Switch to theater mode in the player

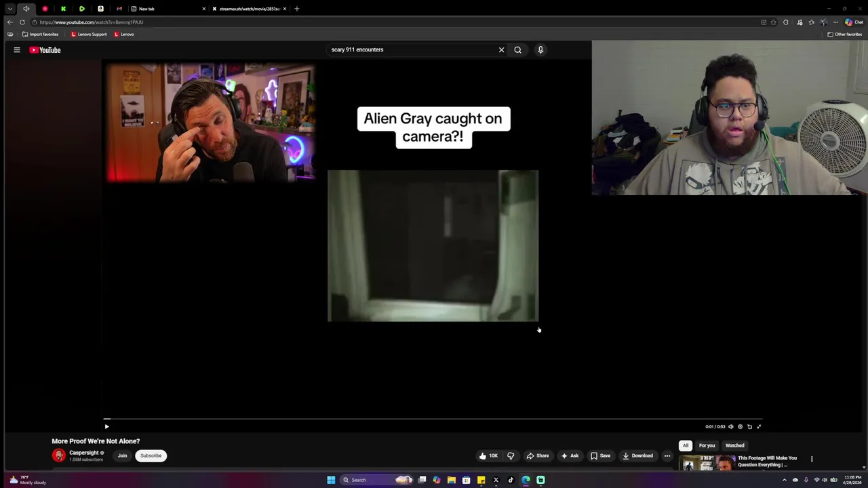(750, 426)
